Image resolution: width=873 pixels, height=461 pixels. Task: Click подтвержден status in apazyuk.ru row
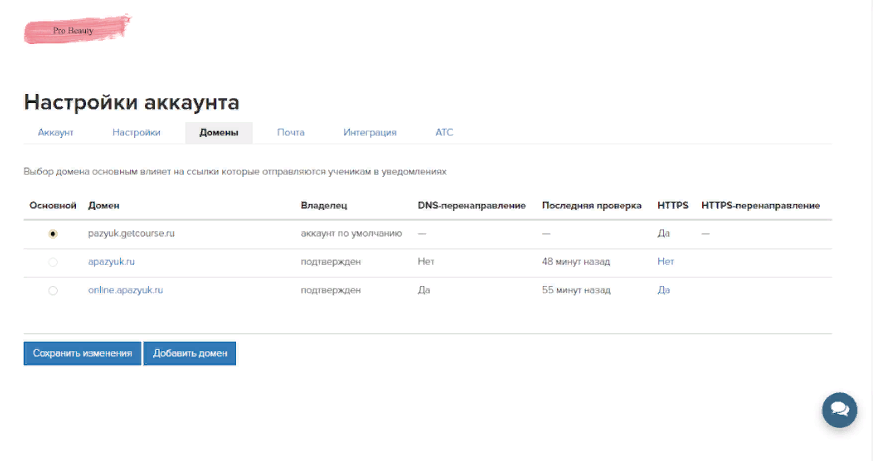click(331, 262)
